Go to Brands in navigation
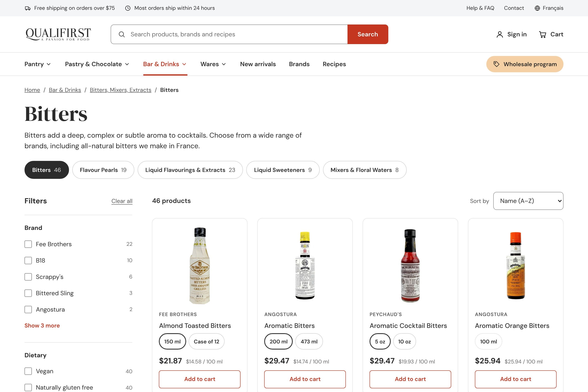This screenshot has width=588, height=392. click(299, 64)
